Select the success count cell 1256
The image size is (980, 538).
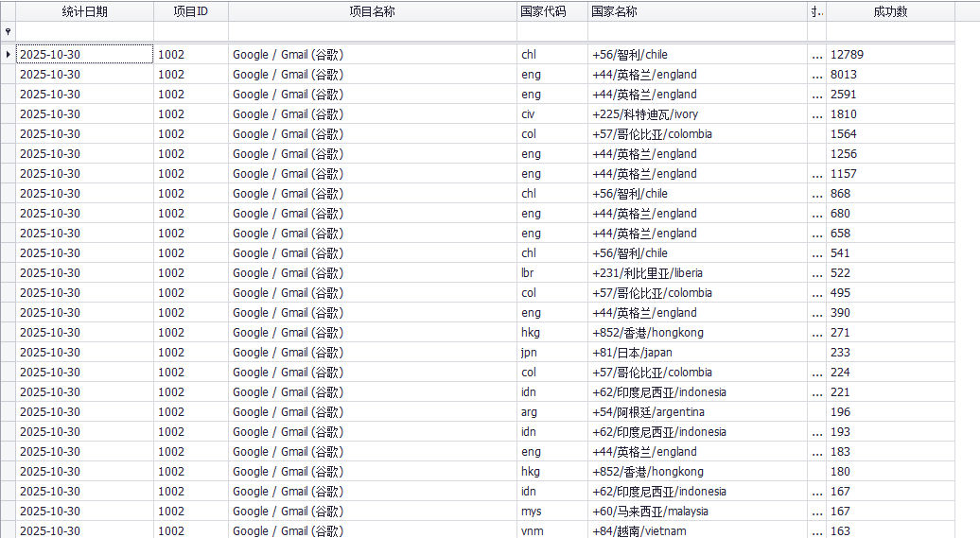pyautogui.click(x=890, y=154)
